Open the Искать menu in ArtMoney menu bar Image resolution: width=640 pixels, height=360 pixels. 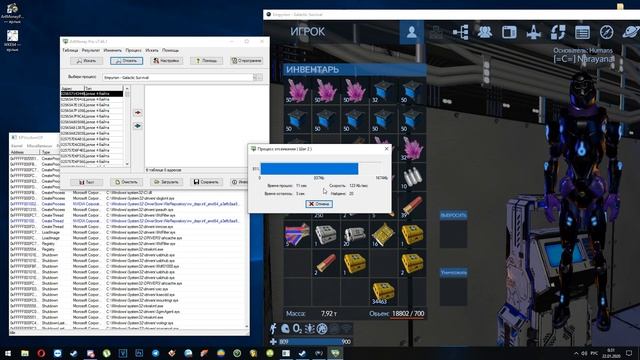tap(152, 50)
